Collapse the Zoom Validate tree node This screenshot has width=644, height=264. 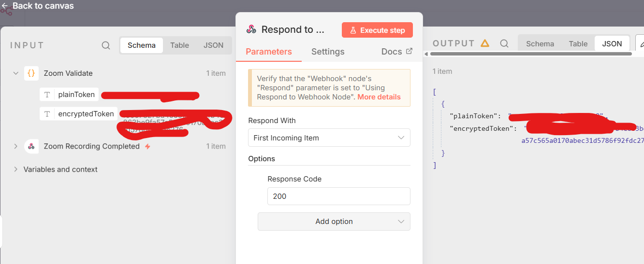pos(16,73)
